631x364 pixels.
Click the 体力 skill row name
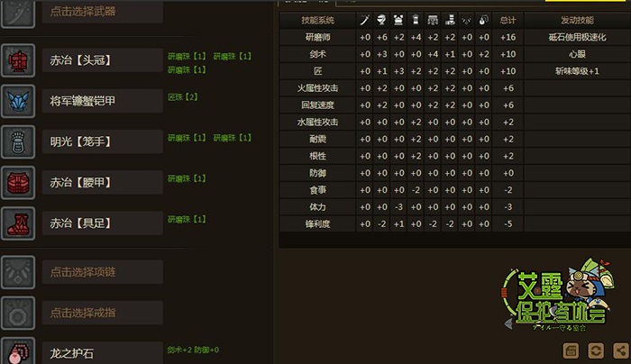[317, 206]
